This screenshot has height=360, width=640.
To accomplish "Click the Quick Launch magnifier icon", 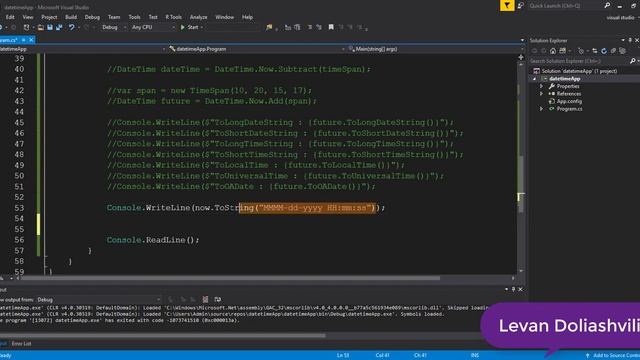I will coord(607,6).
